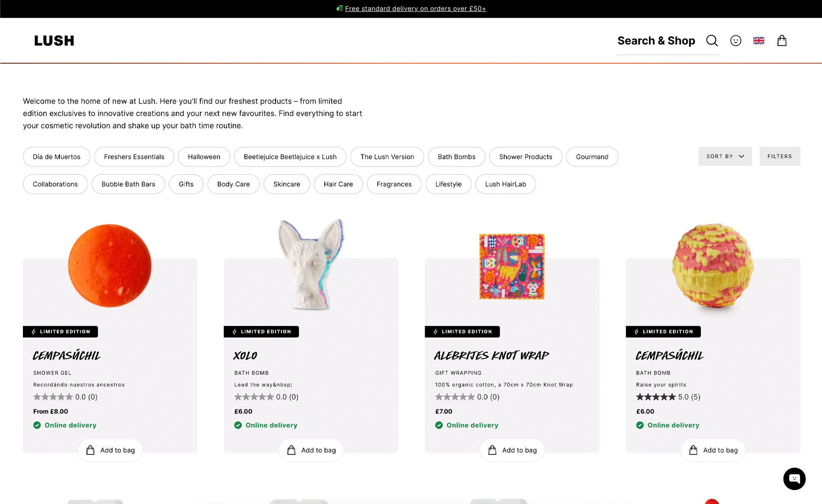The image size is (822, 504).
Task: Go to homepage via LUSH logo
Action: point(54,41)
